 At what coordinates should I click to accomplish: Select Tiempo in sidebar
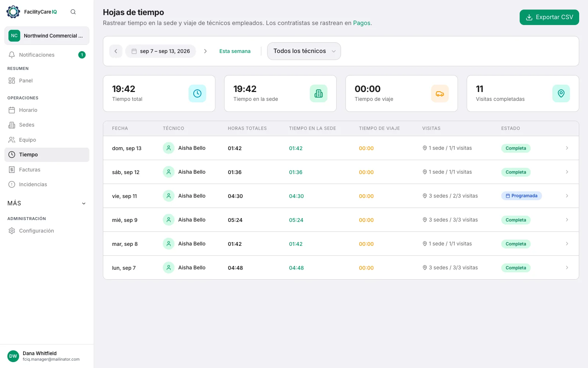pos(47,155)
